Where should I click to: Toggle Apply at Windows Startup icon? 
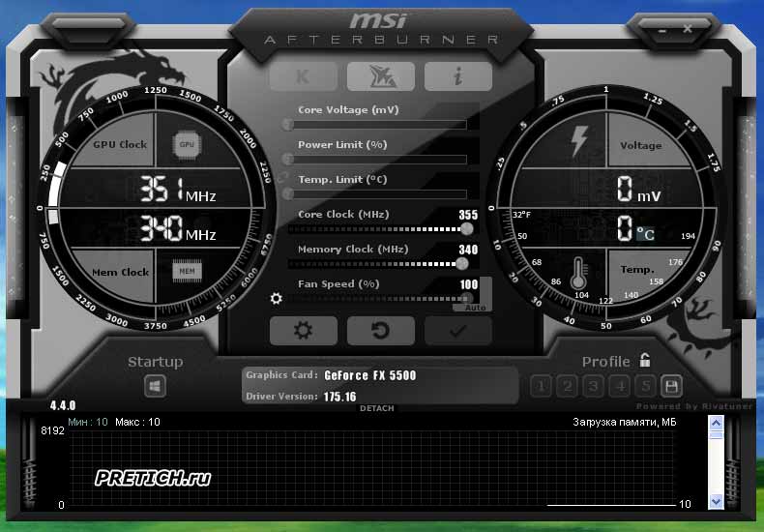[155, 386]
